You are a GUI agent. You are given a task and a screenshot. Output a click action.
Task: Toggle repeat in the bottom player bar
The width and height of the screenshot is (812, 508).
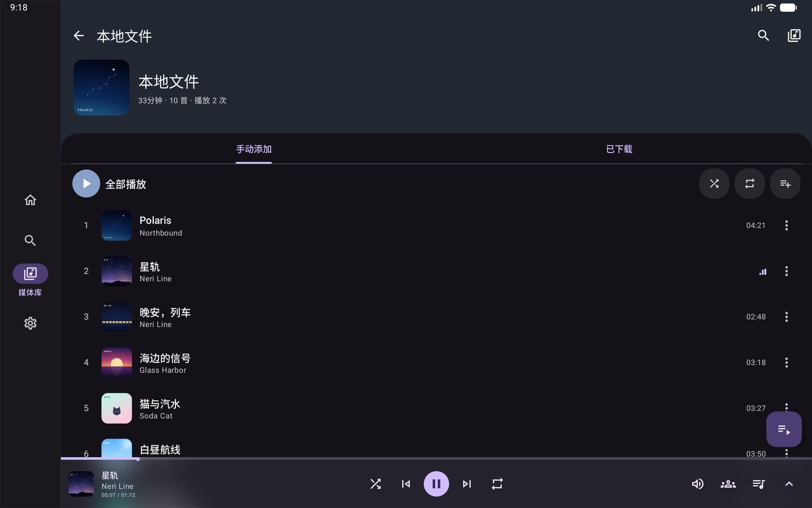(x=497, y=484)
